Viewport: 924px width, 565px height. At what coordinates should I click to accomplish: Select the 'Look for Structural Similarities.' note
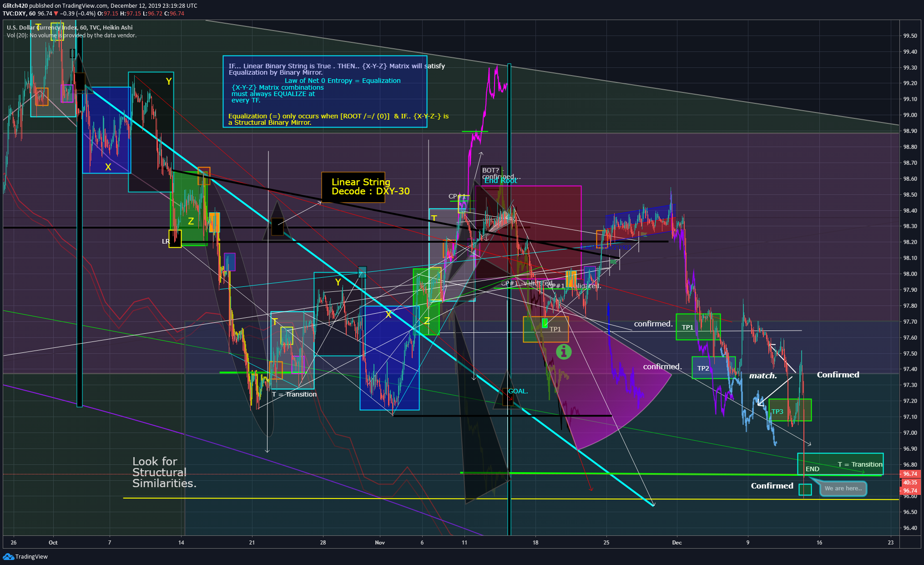pyautogui.click(x=164, y=472)
